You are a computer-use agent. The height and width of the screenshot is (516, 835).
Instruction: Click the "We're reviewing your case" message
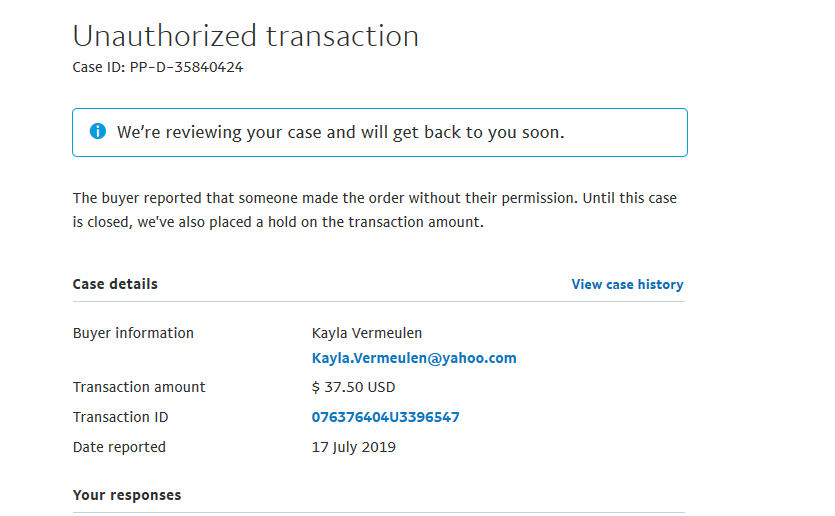coord(340,132)
